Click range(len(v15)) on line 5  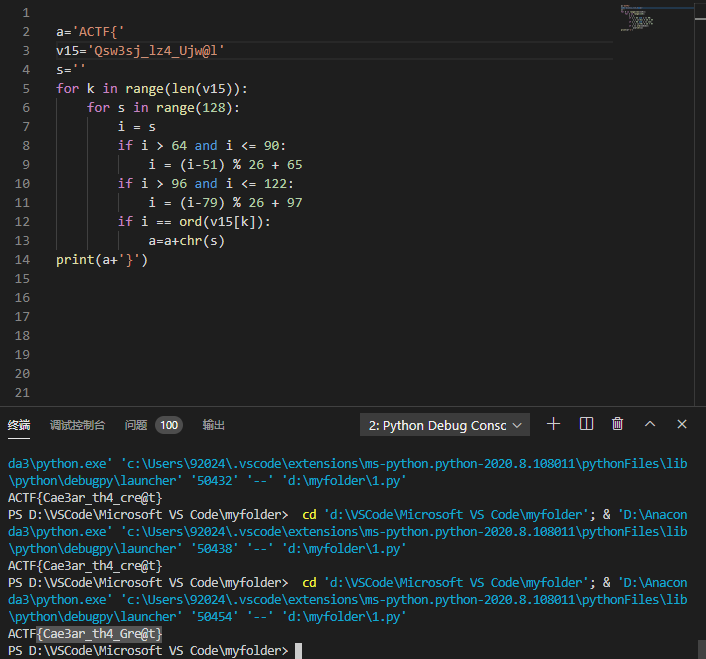(x=183, y=89)
